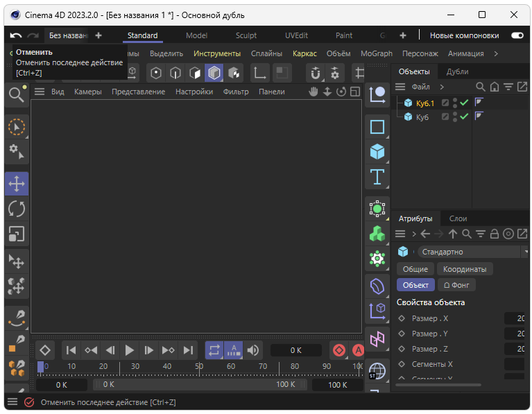Toggle Snap magnet enable
532x414 pixels.
click(x=316, y=73)
